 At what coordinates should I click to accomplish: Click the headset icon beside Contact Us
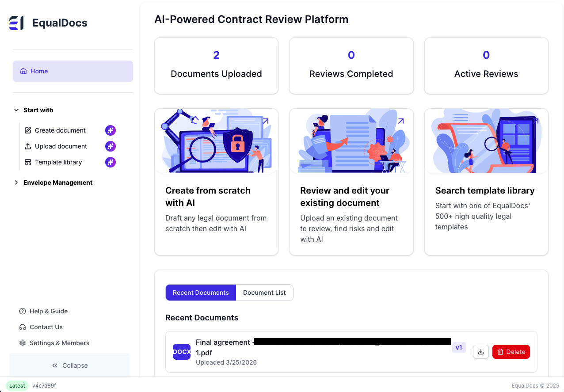[23, 327]
